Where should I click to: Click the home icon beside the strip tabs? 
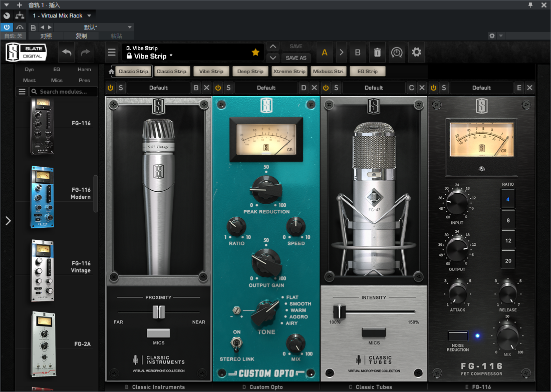[111, 72]
